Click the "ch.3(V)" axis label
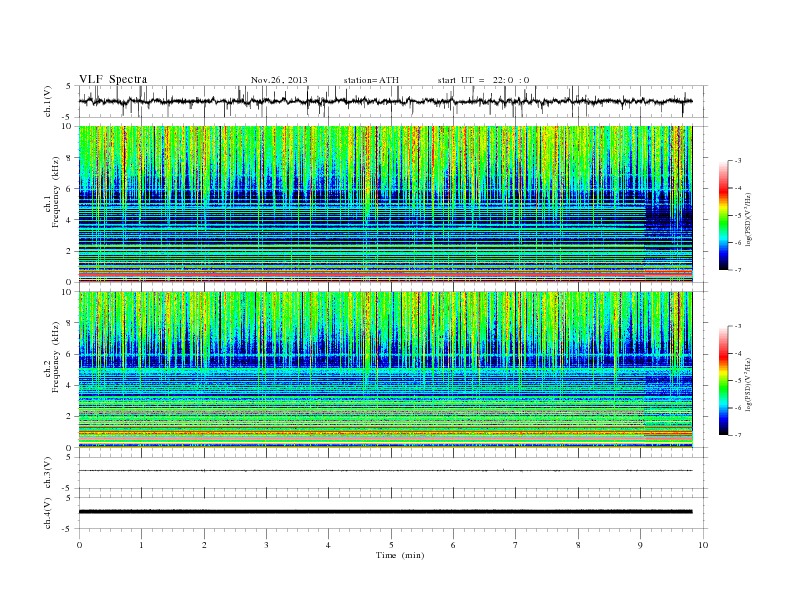This screenshot has height=612, width=792. 47,473
